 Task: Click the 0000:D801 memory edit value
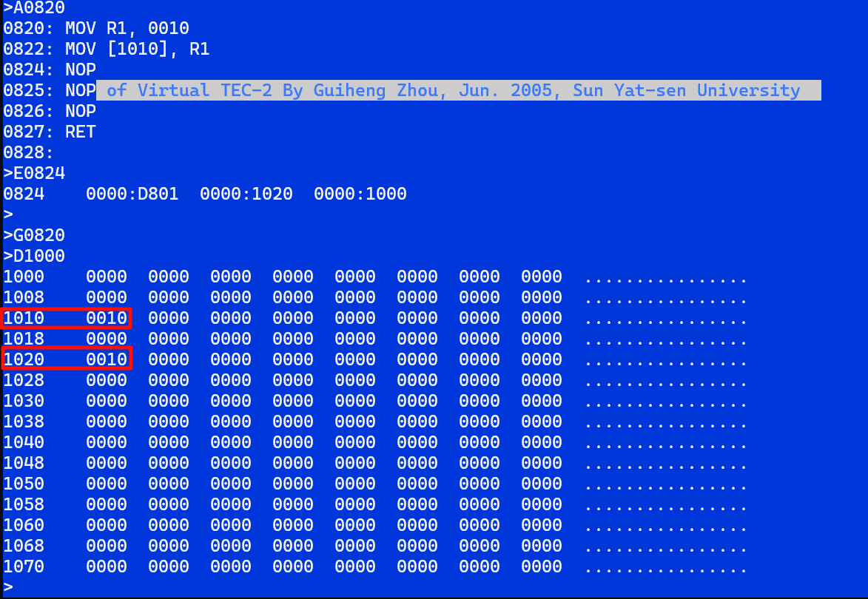(x=132, y=194)
